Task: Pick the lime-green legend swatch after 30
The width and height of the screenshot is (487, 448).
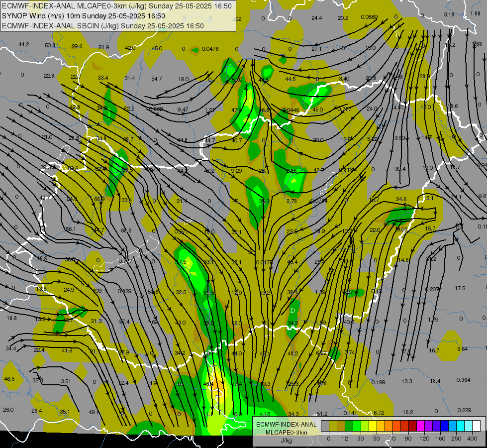Action: [365, 426]
